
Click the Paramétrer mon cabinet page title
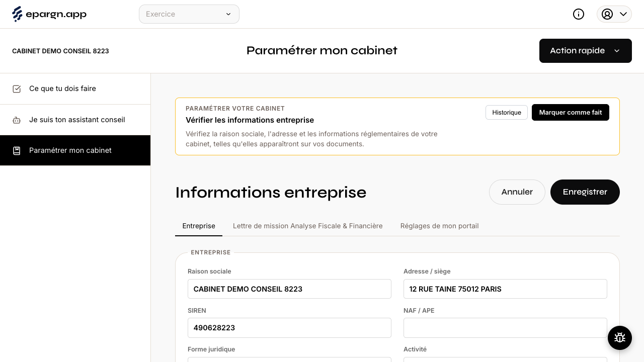322,51
